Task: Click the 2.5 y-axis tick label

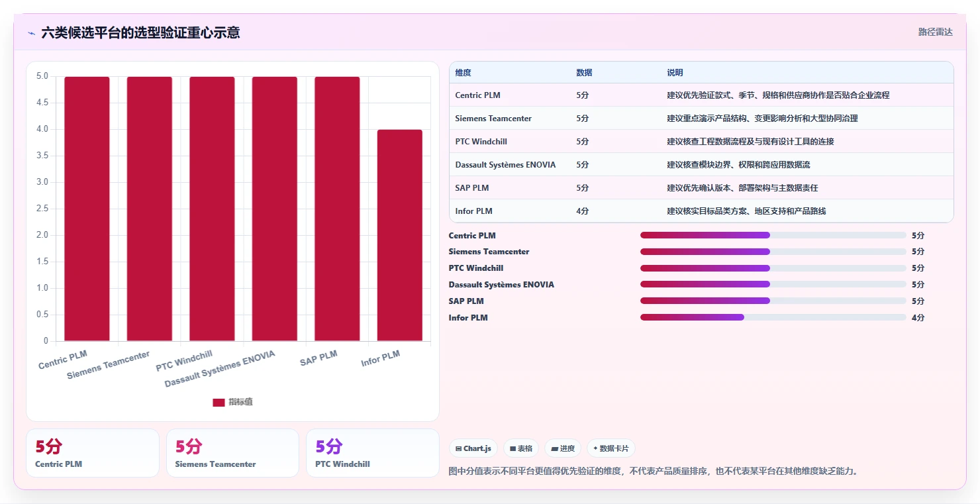Action: click(42, 209)
